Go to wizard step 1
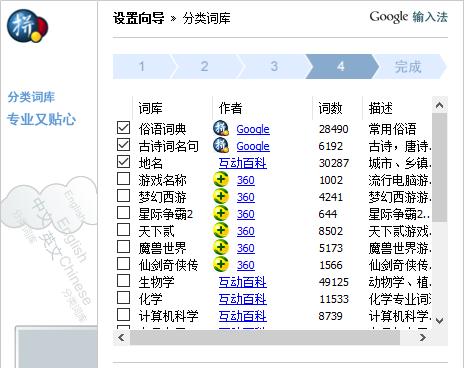Viewport: 464px width, 368px height. 142,66
